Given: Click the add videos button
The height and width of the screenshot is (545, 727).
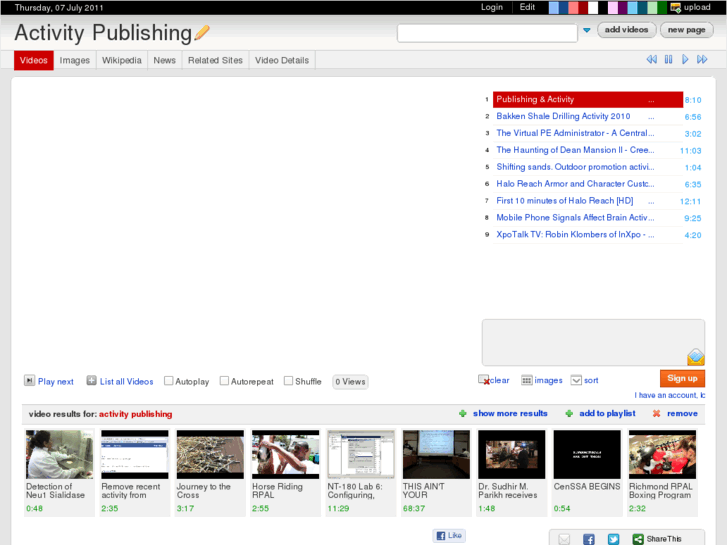Looking at the screenshot, I should coord(626,30).
